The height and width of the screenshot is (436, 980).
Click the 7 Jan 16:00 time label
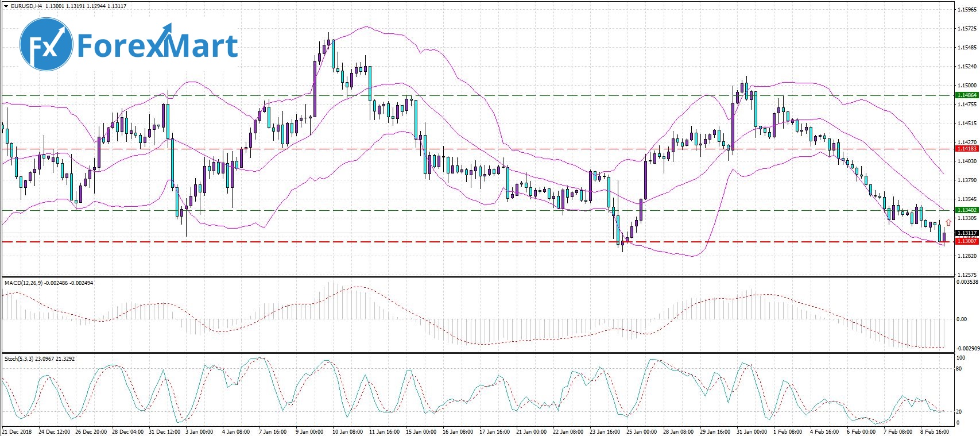tap(273, 431)
